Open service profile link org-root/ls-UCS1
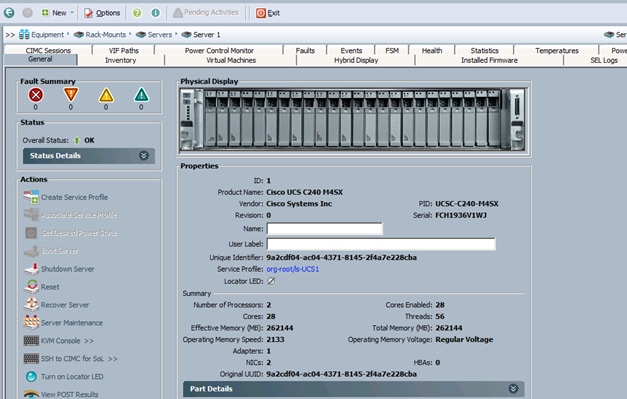The image size is (627, 399). coord(293,269)
